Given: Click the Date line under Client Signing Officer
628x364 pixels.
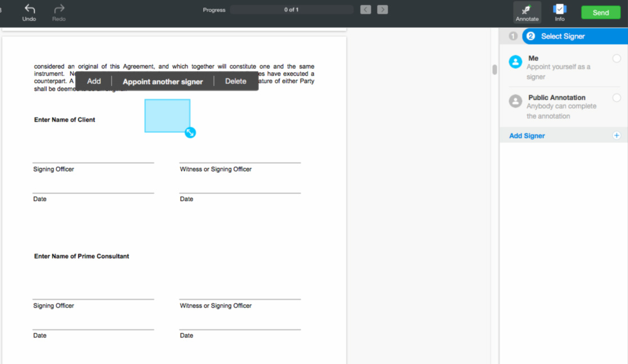Looking at the screenshot, I should pos(93,193).
